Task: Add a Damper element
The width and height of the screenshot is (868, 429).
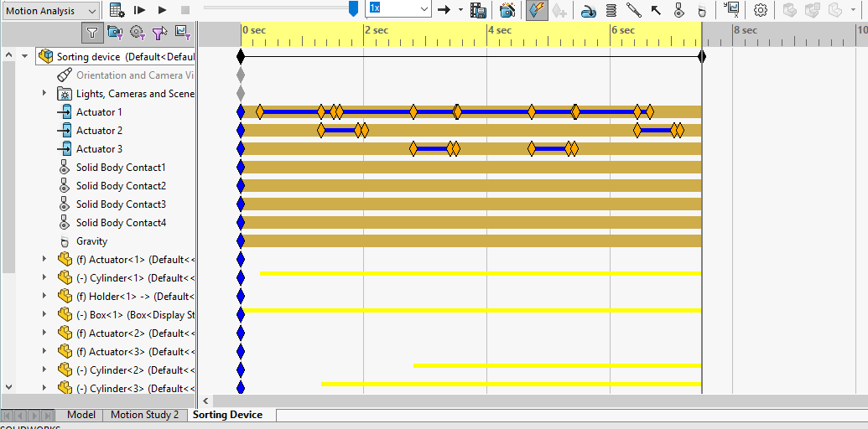Action: click(x=634, y=9)
